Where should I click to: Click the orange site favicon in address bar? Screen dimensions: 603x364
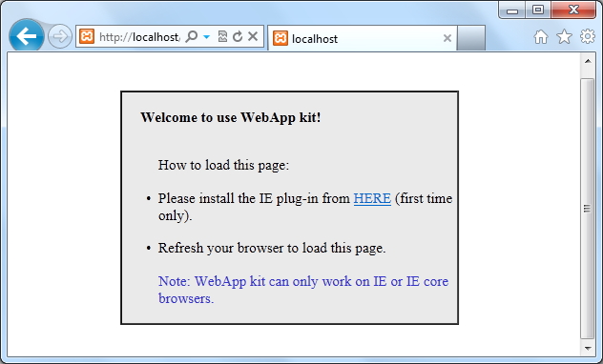(87, 36)
